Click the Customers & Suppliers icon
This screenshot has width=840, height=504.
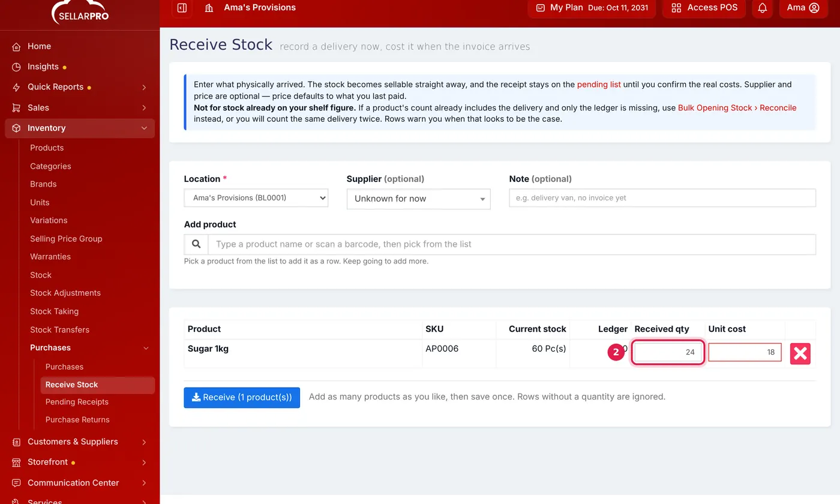pos(16,442)
